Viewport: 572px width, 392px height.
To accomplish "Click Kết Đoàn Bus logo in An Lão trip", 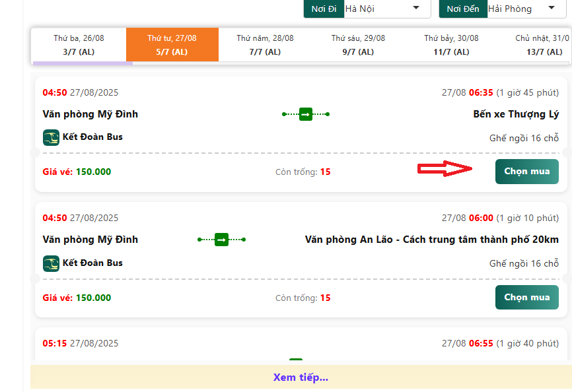I will pyautogui.click(x=51, y=263).
